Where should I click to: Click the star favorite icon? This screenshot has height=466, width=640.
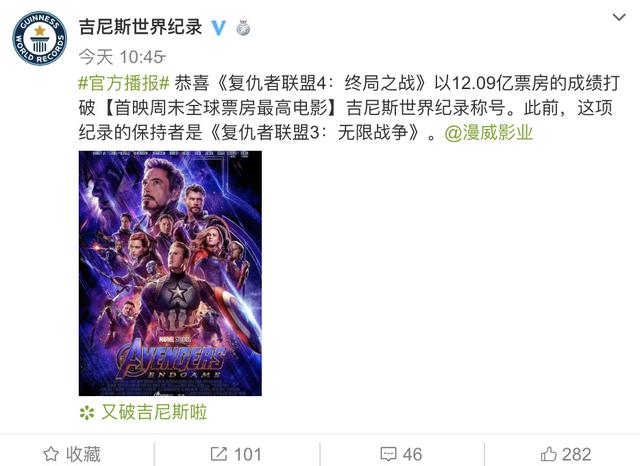click(51, 454)
